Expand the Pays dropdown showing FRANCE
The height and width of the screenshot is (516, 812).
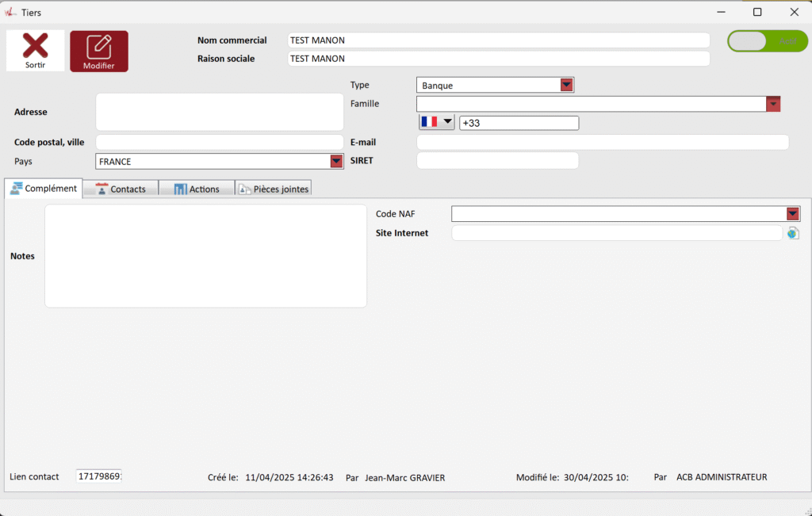coord(336,161)
